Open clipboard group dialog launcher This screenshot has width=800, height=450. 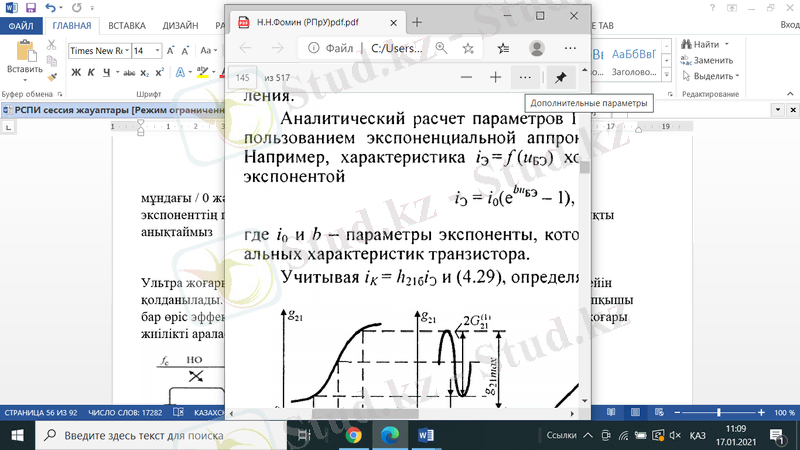tap(60, 94)
